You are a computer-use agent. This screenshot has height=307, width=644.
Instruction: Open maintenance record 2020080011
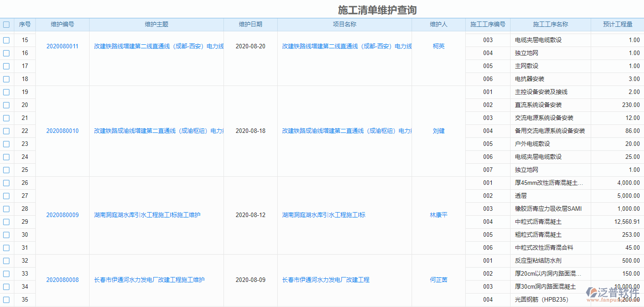click(62, 46)
